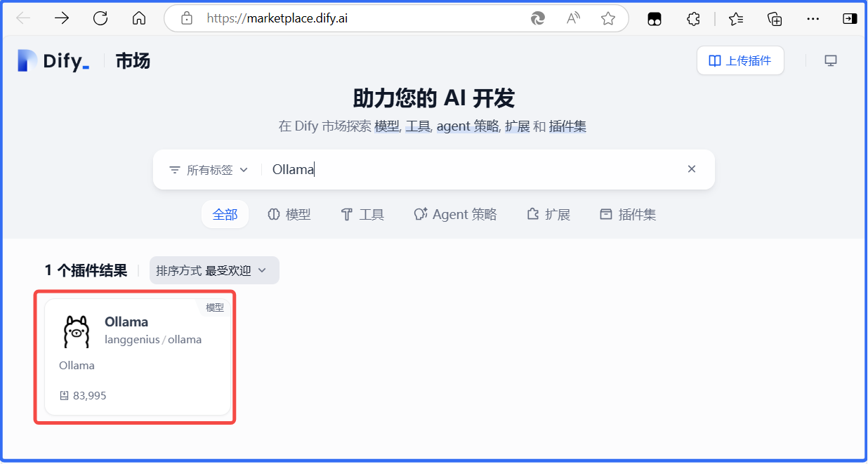Click the 模型 badge on Ollama card
Viewport: 868px width, 464px height.
point(215,307)
